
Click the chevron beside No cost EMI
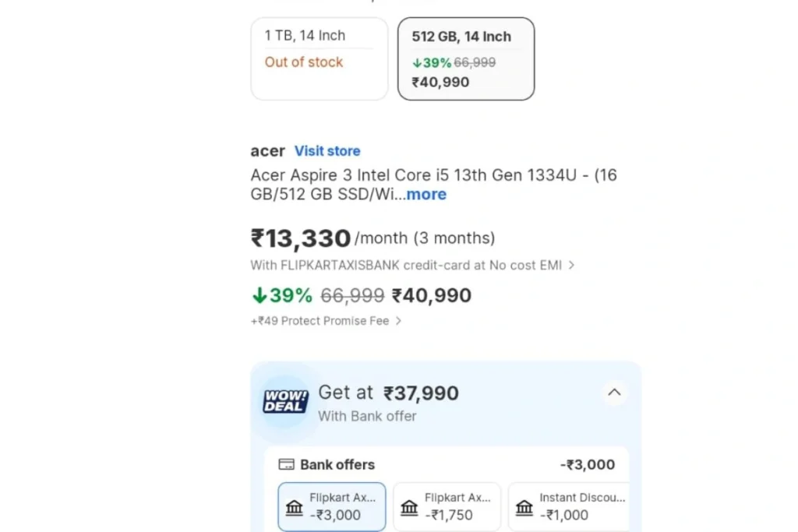tap(571, 265)
